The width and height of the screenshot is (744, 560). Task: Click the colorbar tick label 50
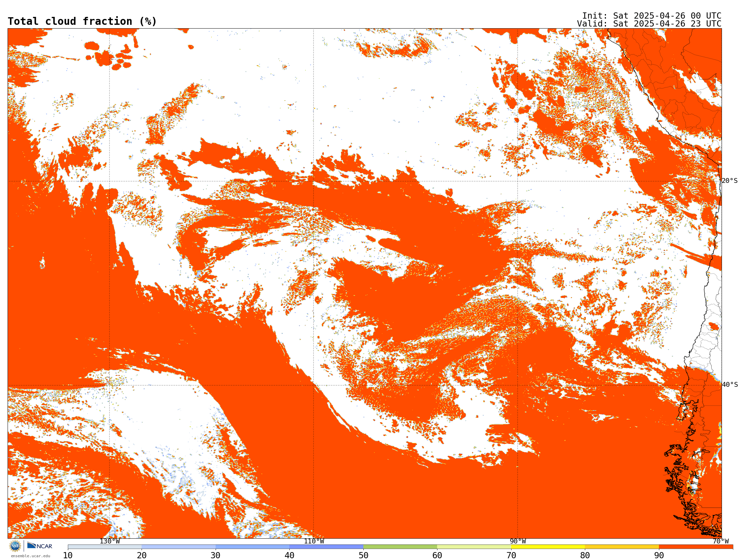(x=363, y=556)
